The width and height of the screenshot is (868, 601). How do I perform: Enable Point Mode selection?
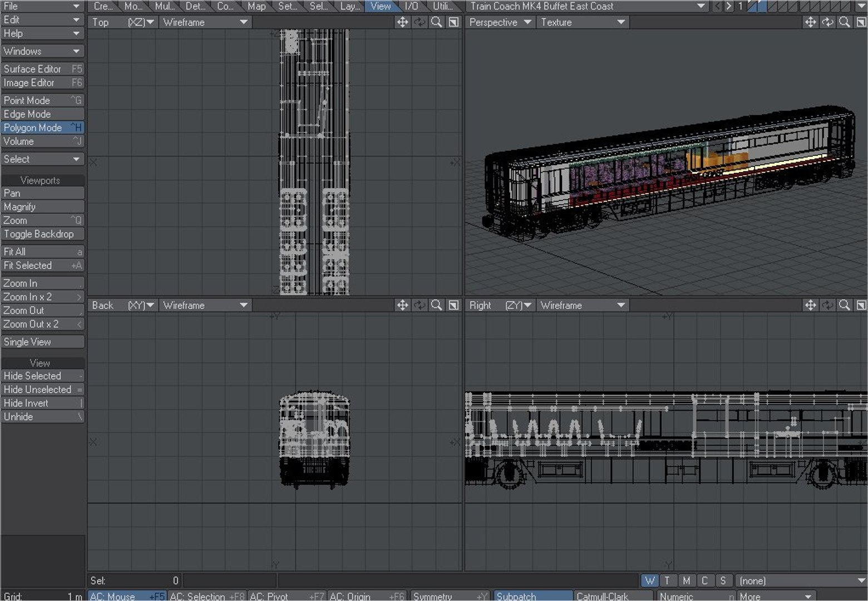[42, 100]
